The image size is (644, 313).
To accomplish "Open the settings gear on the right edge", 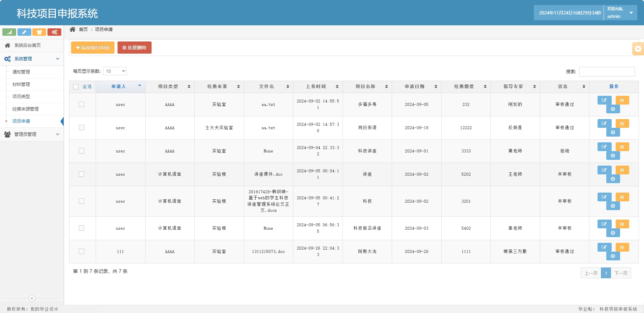I will (x=638, y=49).
